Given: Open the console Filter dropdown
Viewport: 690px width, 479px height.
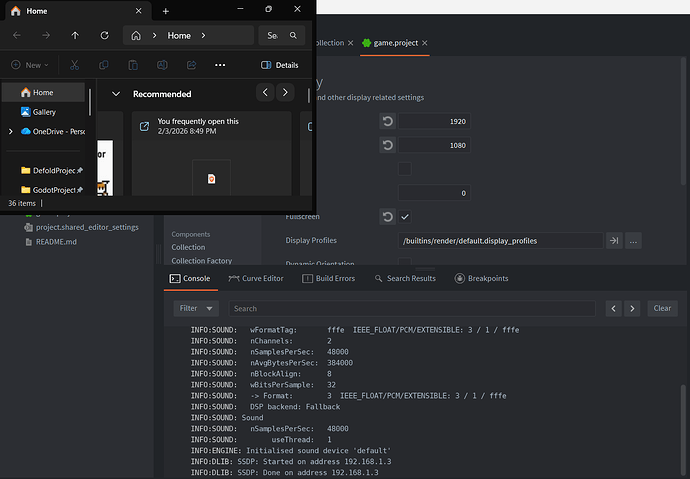Looking at the screenshot, I should click(x=196, y=308).
